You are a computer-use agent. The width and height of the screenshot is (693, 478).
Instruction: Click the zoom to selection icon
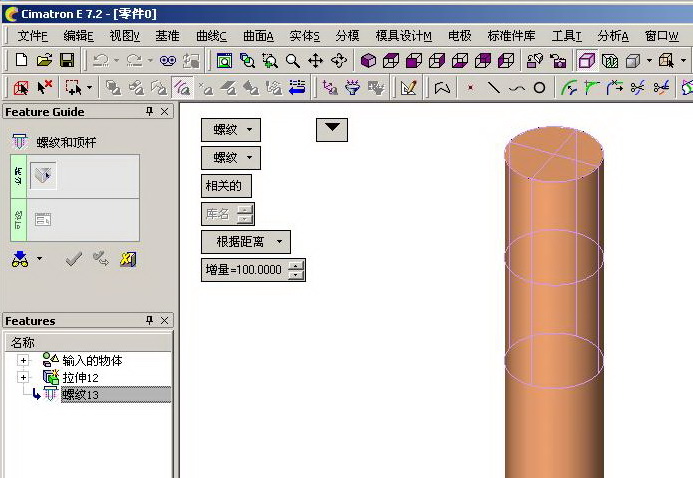248,60
